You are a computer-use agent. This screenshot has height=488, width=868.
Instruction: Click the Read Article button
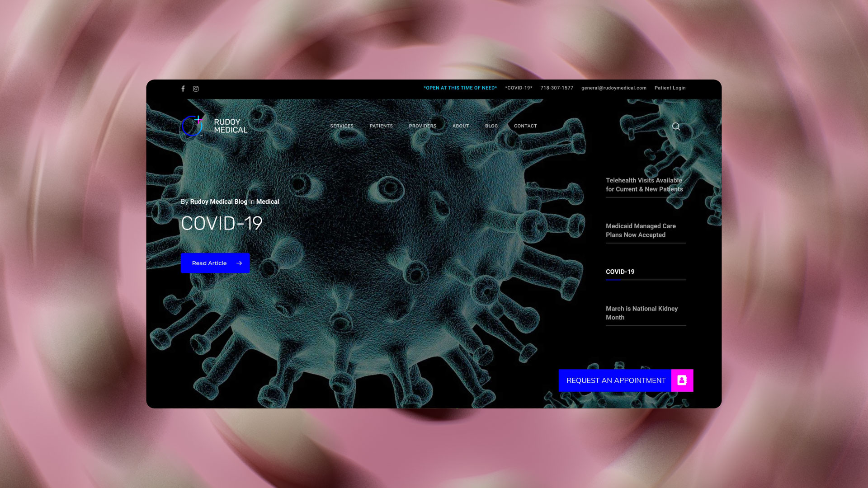click(209, 263)
